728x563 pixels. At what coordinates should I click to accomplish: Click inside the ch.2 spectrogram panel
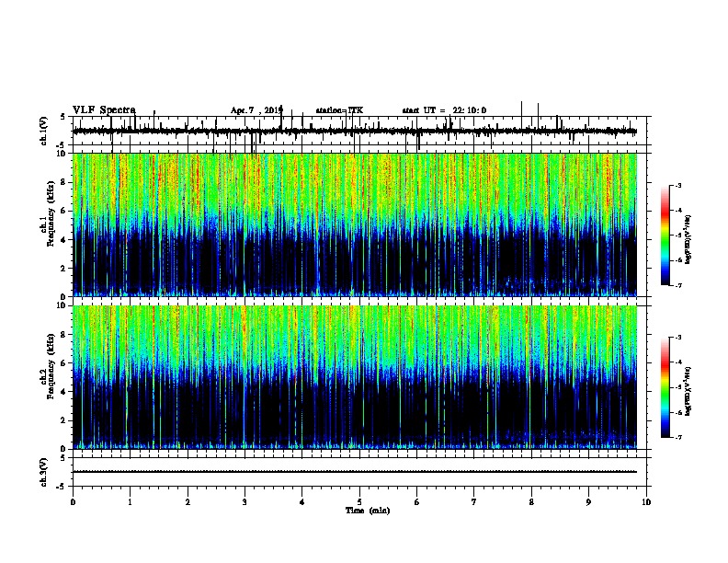355,377
